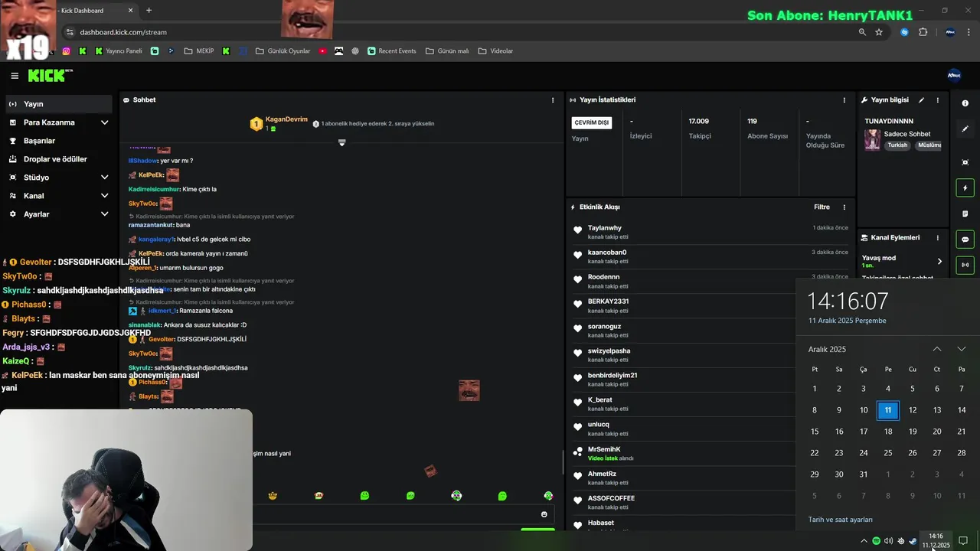
Task: Open the Recent Events bookmark
Action: pos(392,51)
